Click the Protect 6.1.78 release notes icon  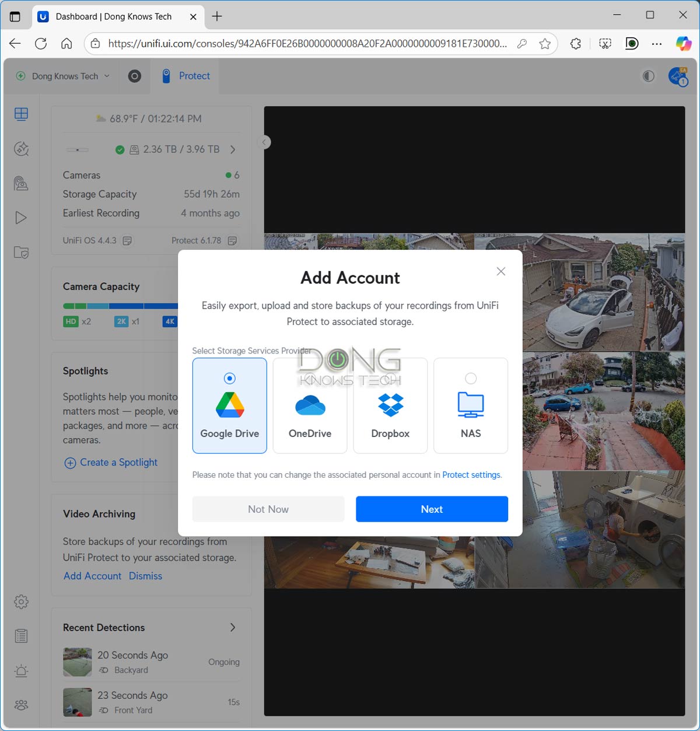(x=232, y=241)
